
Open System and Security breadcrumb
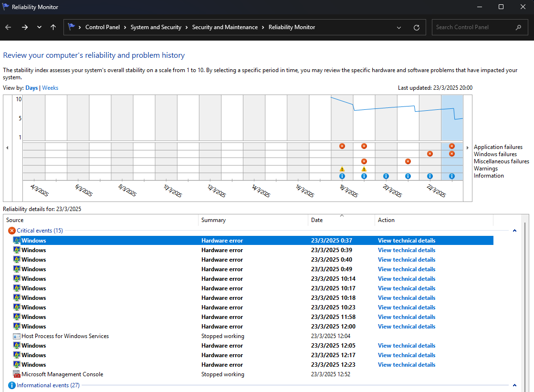pos(156,27)
